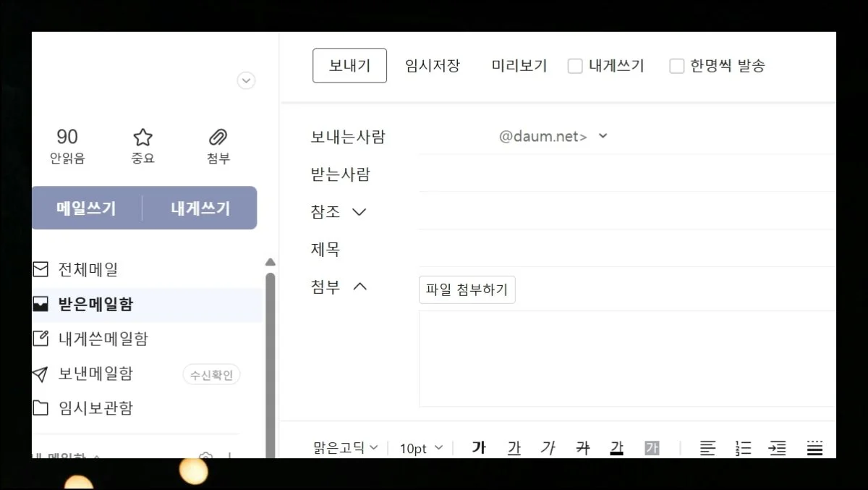Viewport: 868px width, 490px height.
Task: Expand the 참조 chevron to show more fields
Action: (x=359, y=212)
